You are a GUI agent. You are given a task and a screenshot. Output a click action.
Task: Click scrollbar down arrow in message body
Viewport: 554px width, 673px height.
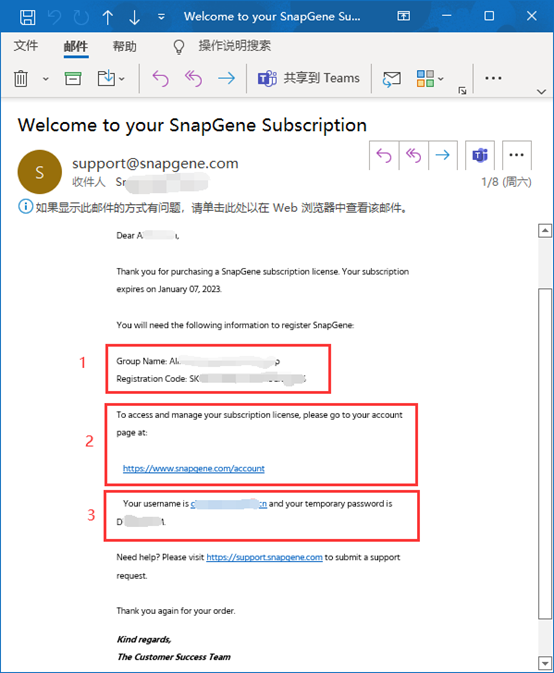[545, 663]
